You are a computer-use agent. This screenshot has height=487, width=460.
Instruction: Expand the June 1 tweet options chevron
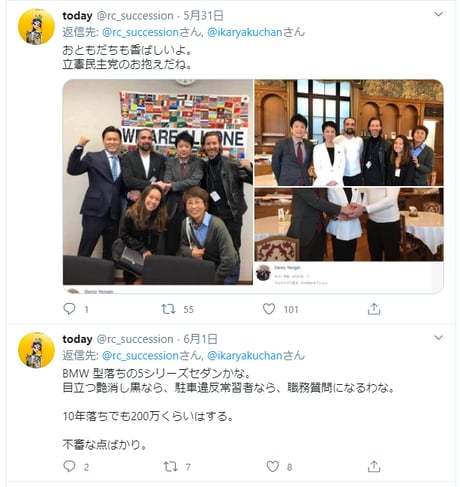pos(439,337)
